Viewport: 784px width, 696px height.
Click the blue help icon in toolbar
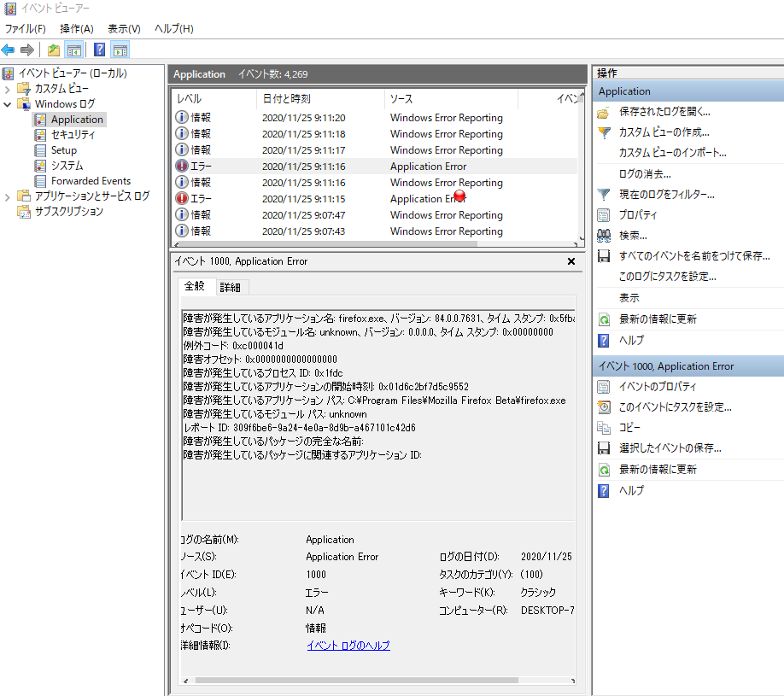tap(100, 50)
